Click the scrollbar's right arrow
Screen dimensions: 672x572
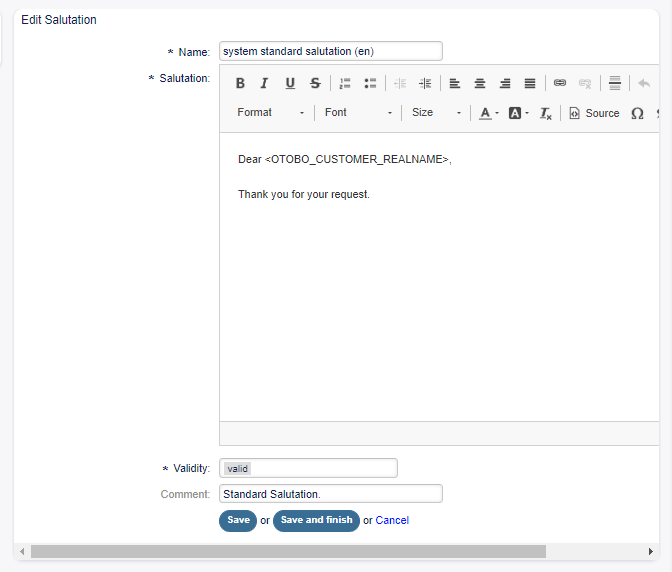(x=651, y=551)
